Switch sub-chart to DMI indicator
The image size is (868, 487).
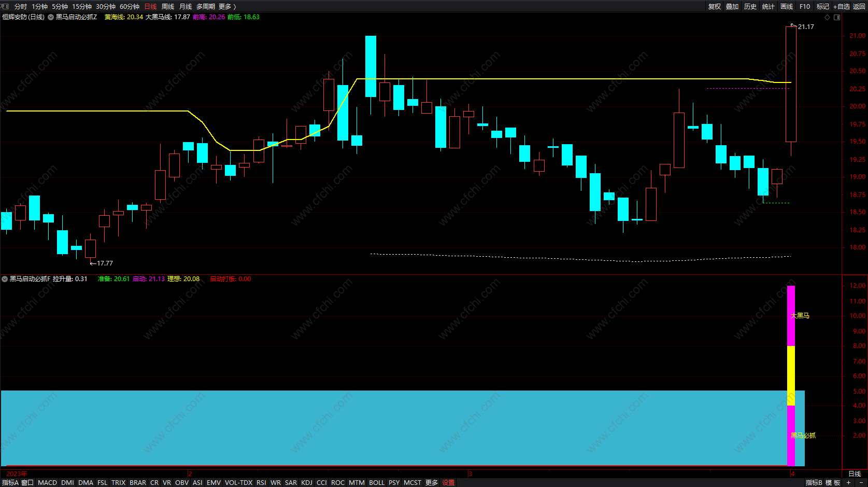pos(67,482)
